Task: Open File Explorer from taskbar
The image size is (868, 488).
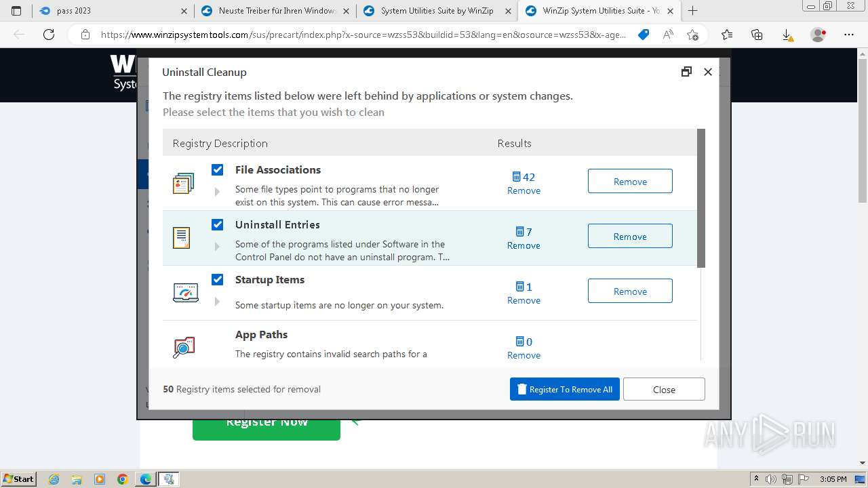Action: click(77, 479)
